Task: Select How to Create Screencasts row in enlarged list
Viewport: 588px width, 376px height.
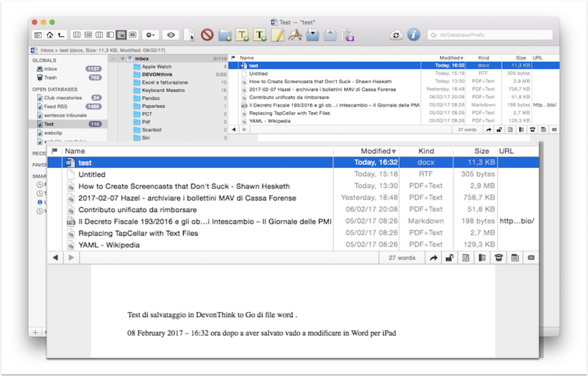Action: point(293,186)
